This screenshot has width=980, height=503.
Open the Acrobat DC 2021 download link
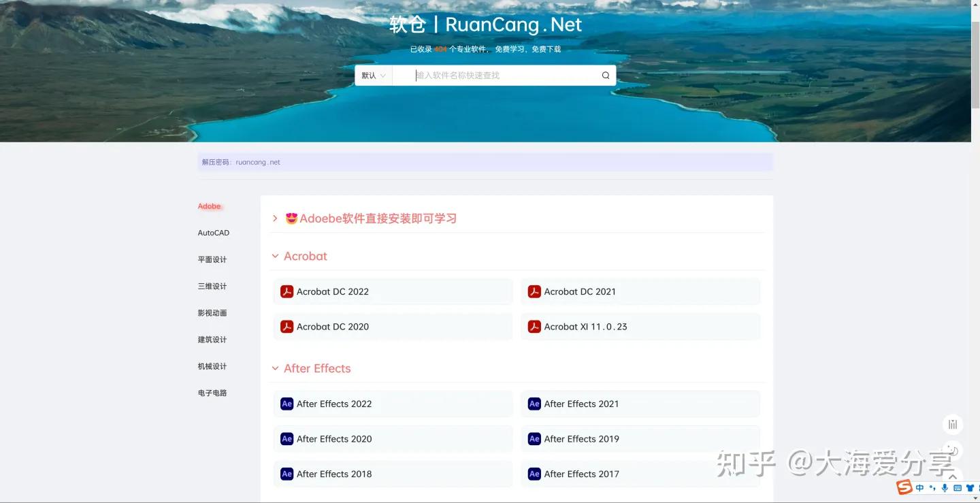(580, 291)
